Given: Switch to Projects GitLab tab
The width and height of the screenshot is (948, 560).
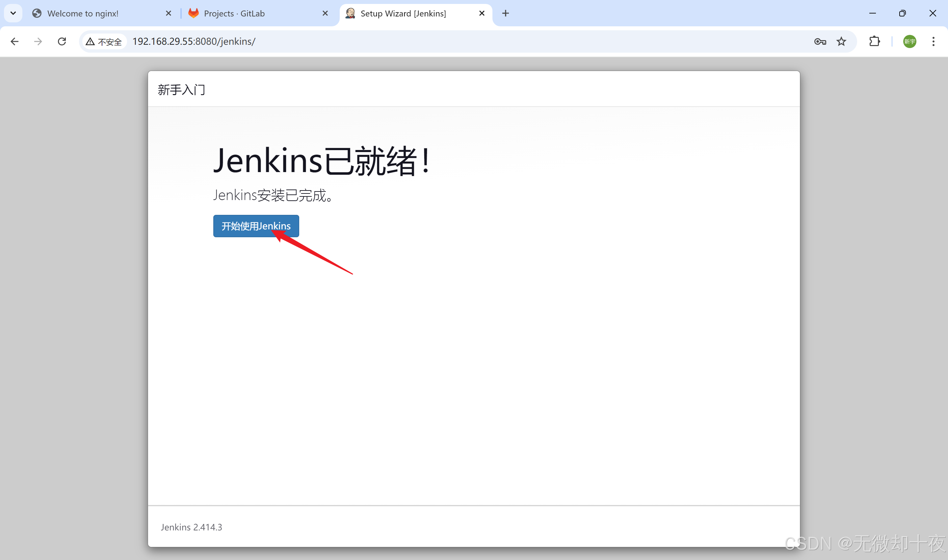Looking at the screenshot, I should pyautogui.click(x=234, y=13).
